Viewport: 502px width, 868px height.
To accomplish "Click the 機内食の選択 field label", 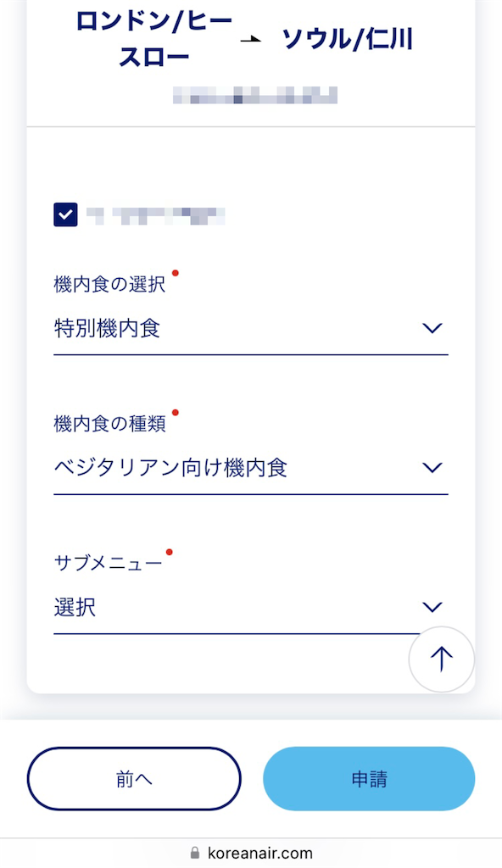I will tap(109, 285).
